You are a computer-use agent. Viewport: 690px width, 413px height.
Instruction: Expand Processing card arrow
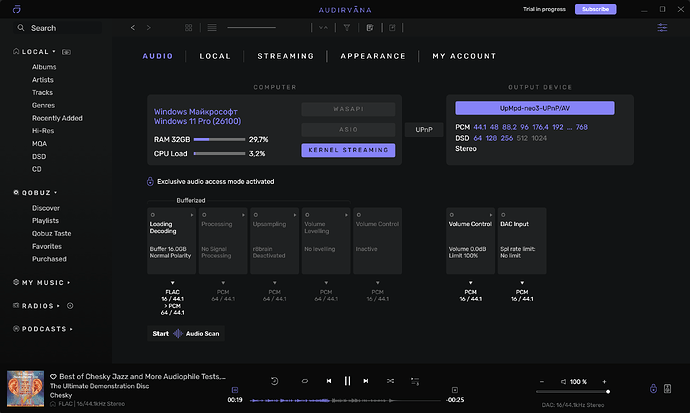pos(243,215)
